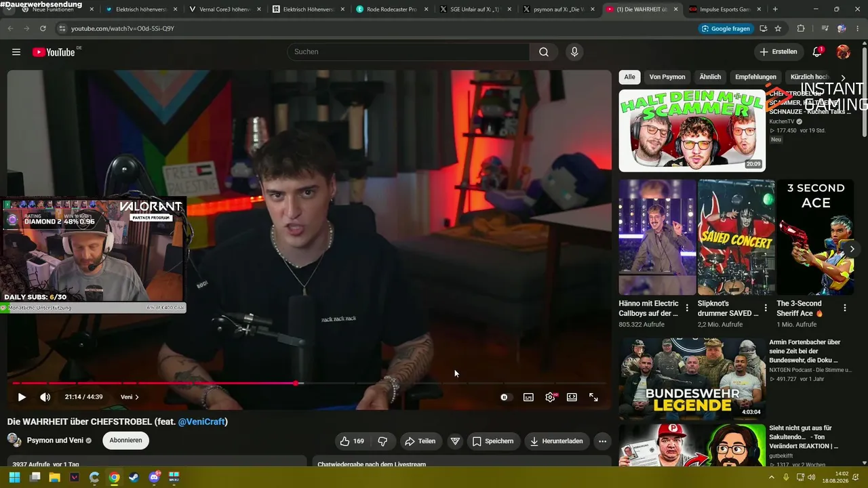Viewport: 868px width, 488px height.
Task: Play the video
Action: (22, 397)
